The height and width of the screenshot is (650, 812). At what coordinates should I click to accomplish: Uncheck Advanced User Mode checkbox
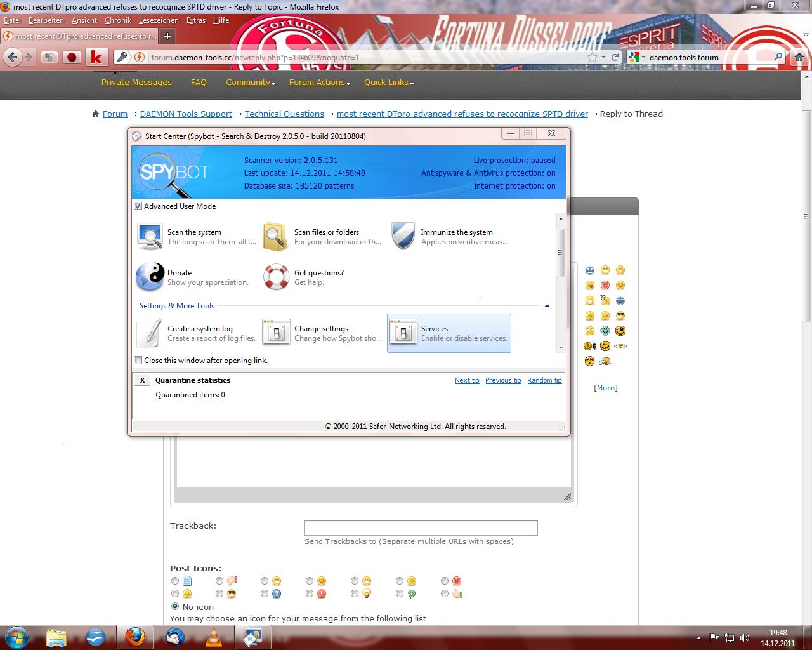pyautogui.click(x=138, y=206)
